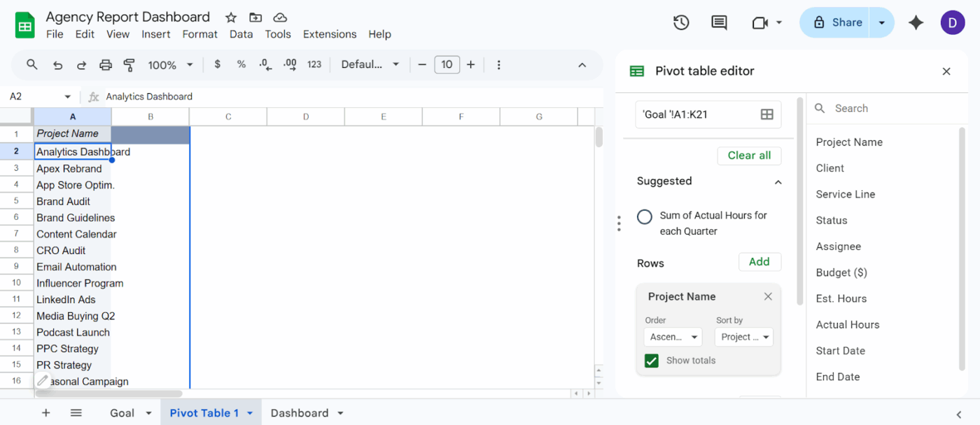Open the Sort by dropdown
Image resolution: width=980 pixels, height=425 pixels.
pos(744,337)
